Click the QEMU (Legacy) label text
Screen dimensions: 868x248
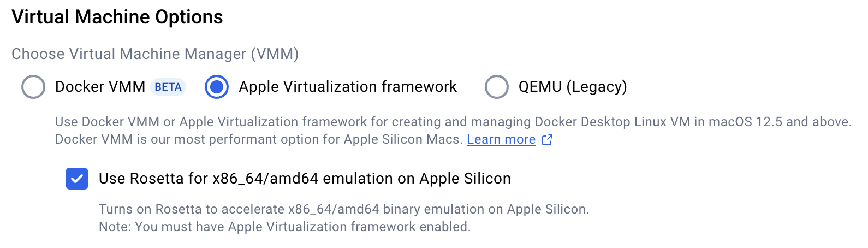573,87
